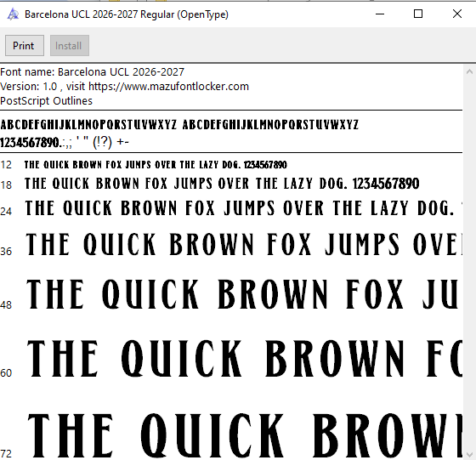The height and width of the screenshot is (460, 476).
Task: Click the size label '36'
Action: [x=6, y=252]
